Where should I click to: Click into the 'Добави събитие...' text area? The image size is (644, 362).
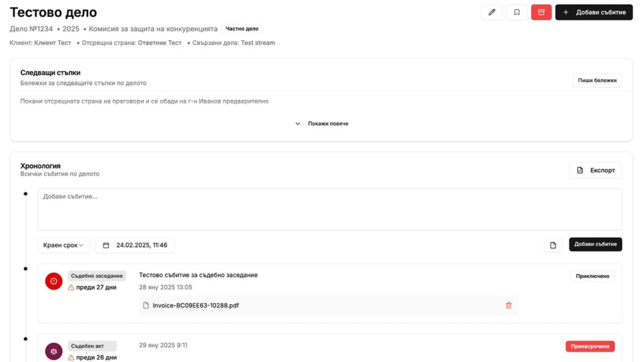pos(330,209)
